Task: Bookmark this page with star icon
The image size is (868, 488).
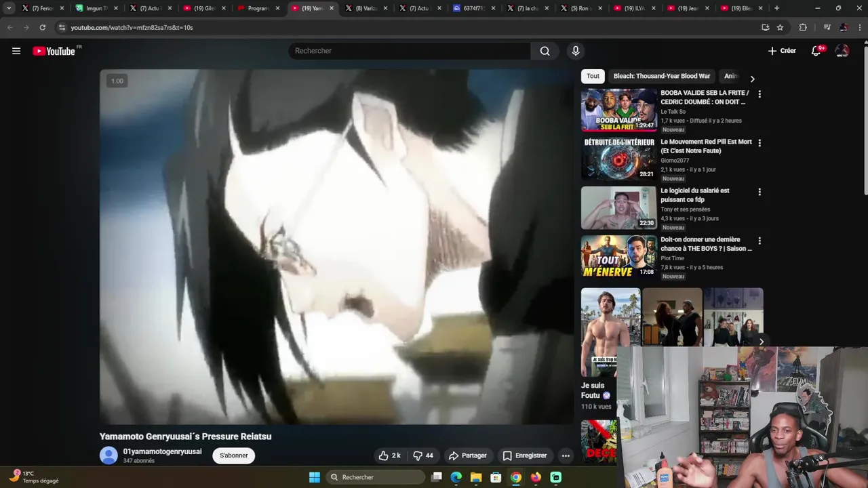Action: point(780,27)
